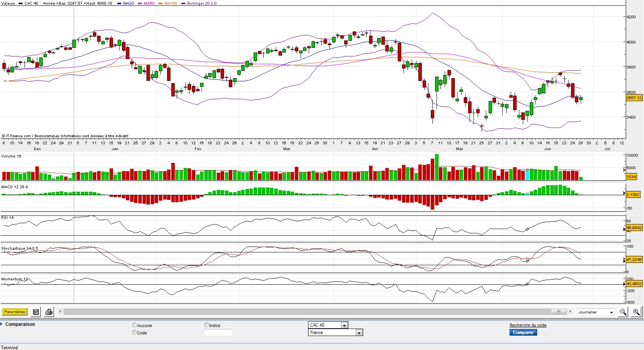This screenshot has height=350, width=644.
Task: Click the MA100 legend label
Action: point(171,3)
